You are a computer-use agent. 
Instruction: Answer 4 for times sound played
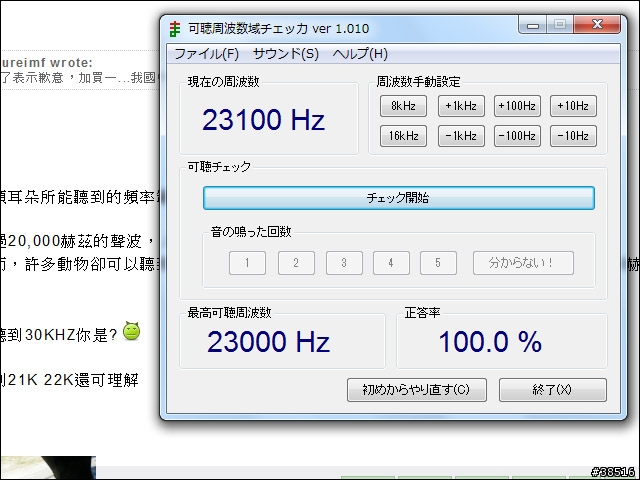(391, 263)
